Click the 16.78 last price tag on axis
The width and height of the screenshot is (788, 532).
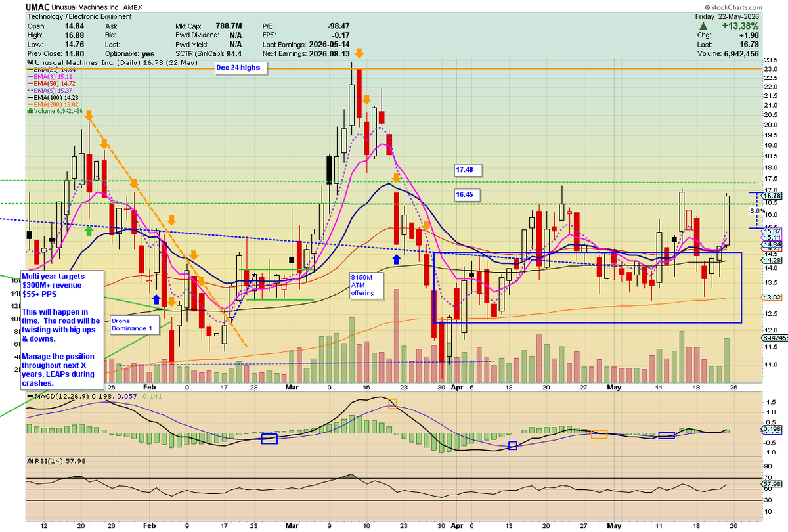[x=773, y=195]
